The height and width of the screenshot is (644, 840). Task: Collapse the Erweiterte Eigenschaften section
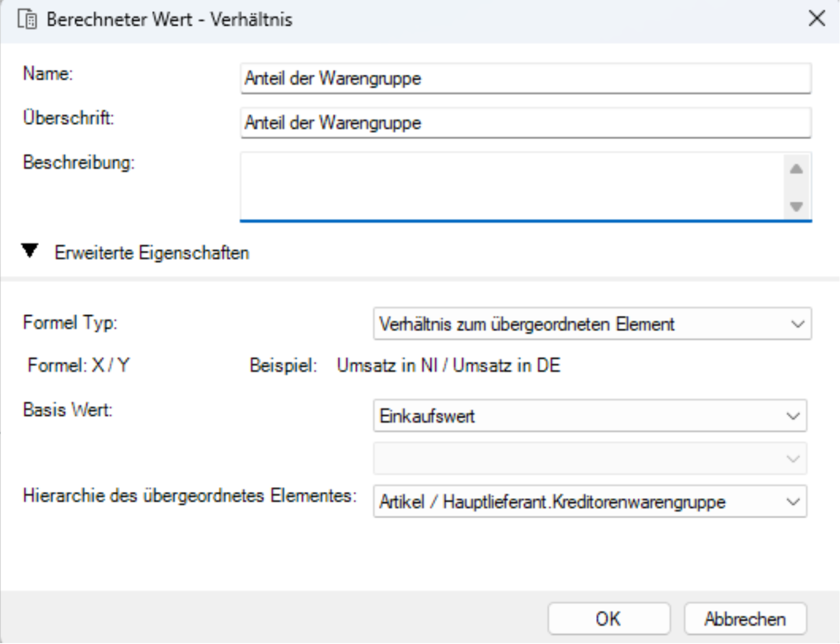point(30,251)
